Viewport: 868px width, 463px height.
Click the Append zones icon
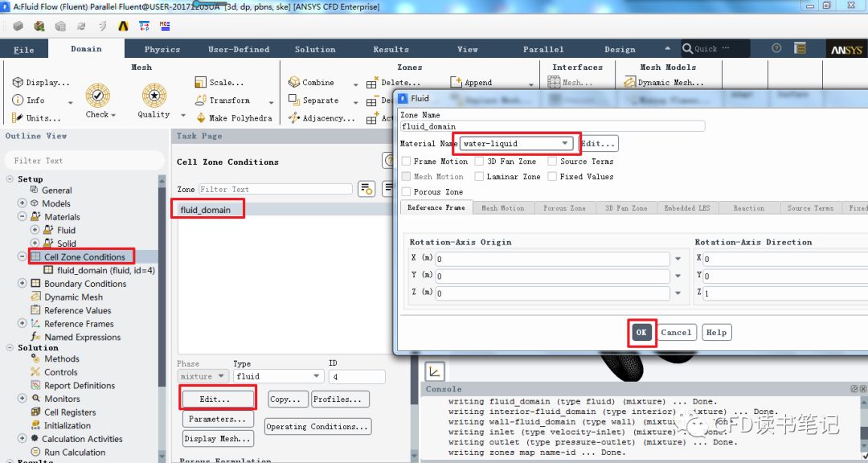[x=457, y=82]
